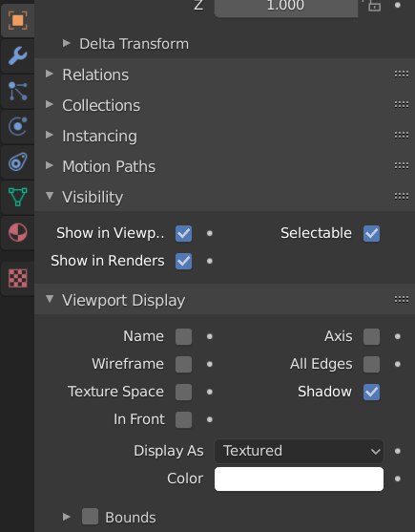The image size is (415, 532).
Task: Open the Object properties tab icon
Action: point(17,20)
